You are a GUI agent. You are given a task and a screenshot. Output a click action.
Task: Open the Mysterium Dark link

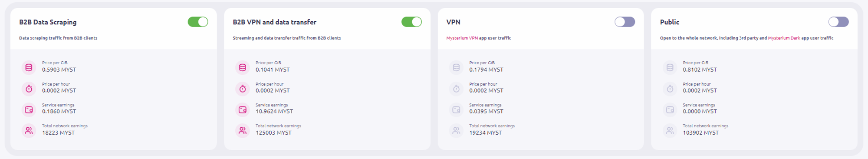point(784,38)
